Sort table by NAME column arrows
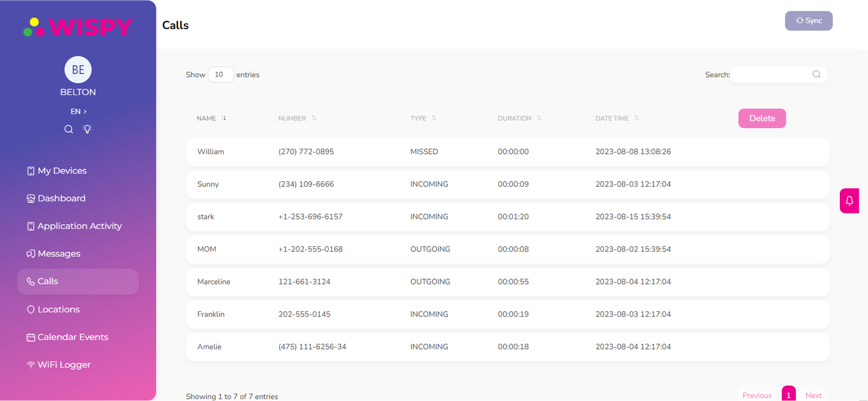This screenshot has height=401, width=868. pyautogui.click(x=224, y=118)
